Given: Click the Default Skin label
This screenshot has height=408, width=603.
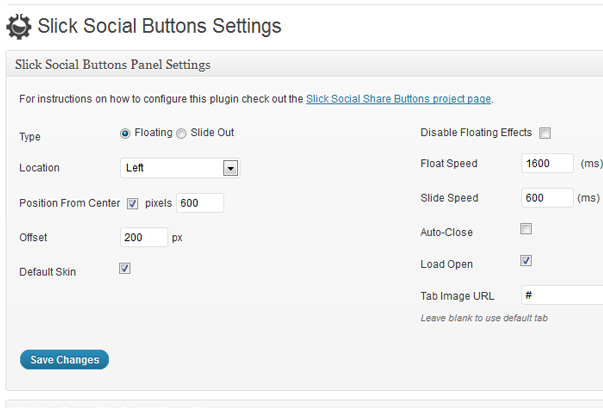Looking at the screenshot, I should [48, 272].
